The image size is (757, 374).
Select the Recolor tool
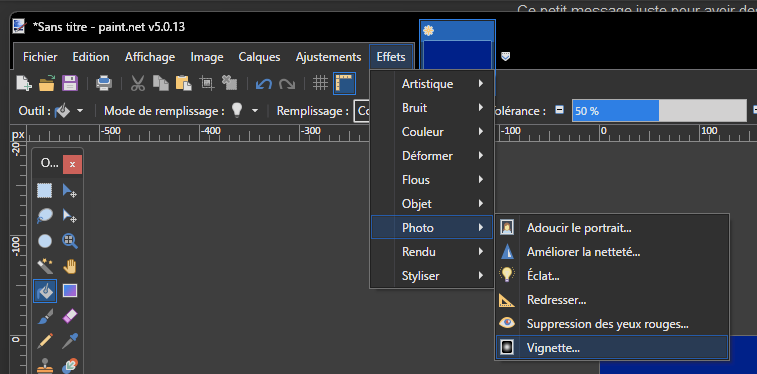(x=70, y=365)
